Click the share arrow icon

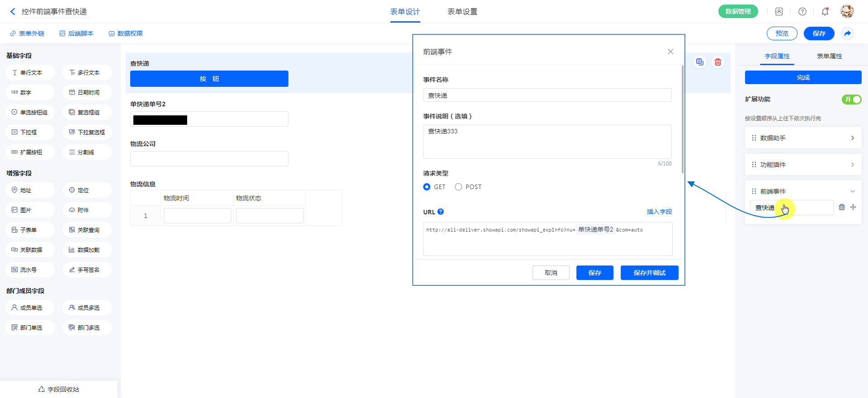(x=848, y=33)
